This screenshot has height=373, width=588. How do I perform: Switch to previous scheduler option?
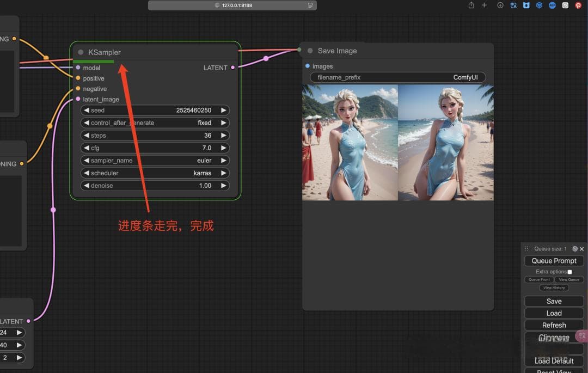point(86,173)
